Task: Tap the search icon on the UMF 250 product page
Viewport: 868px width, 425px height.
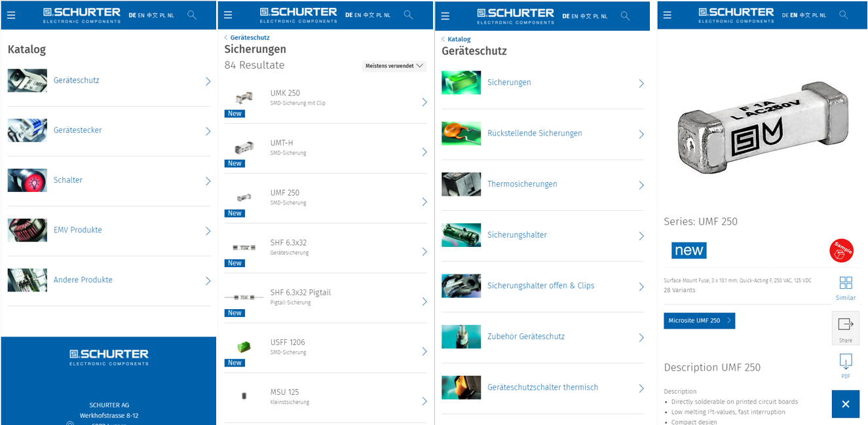Action: [844, 15]
